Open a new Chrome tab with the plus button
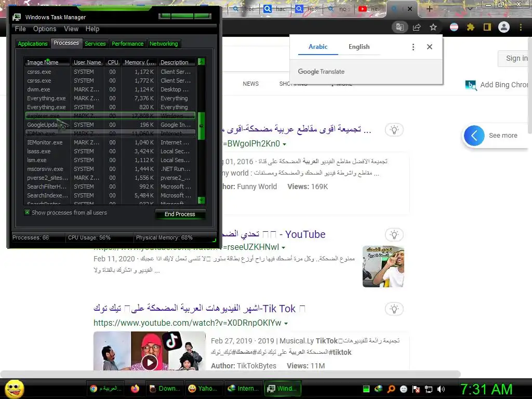This screenshot has width=532, height=399. pyautogui.click(x=429, y=9)
